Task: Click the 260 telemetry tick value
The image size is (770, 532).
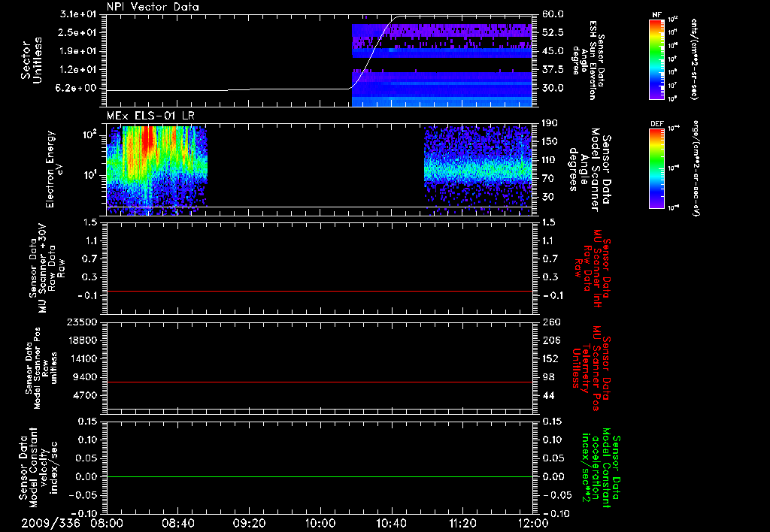Action: (x=550, y=322)
